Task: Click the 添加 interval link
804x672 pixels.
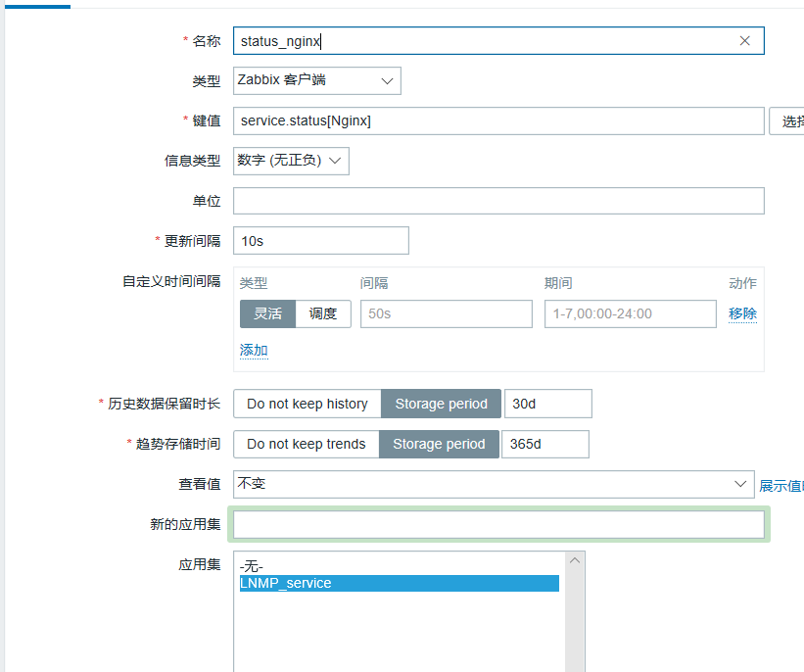Action: tap(254, 351)
